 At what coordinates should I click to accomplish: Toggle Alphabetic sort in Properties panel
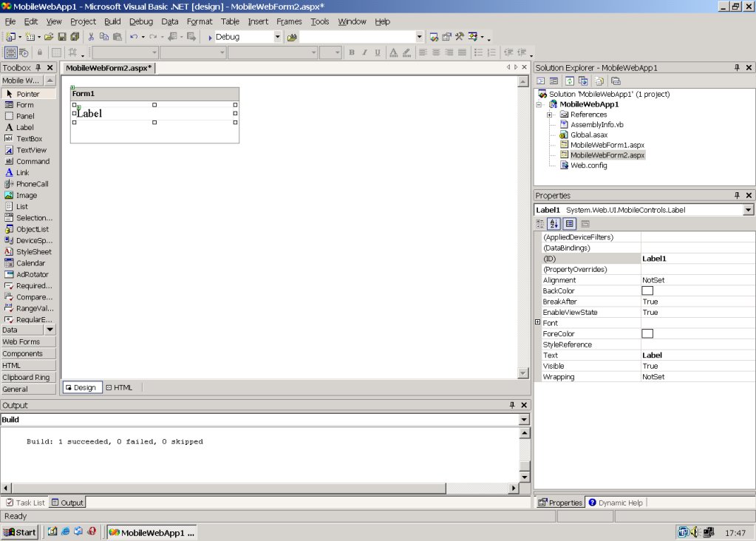(x=554, y=224)
